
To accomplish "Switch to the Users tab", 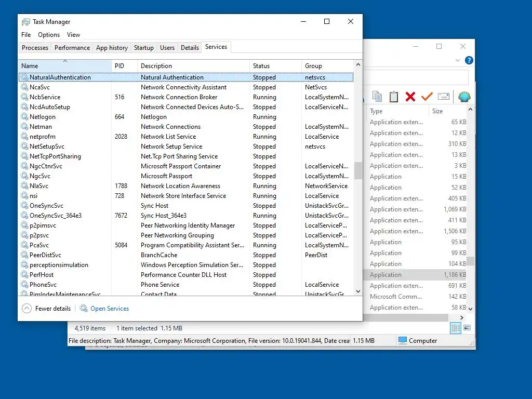I will pyautogui.click(x=167, y=47).
